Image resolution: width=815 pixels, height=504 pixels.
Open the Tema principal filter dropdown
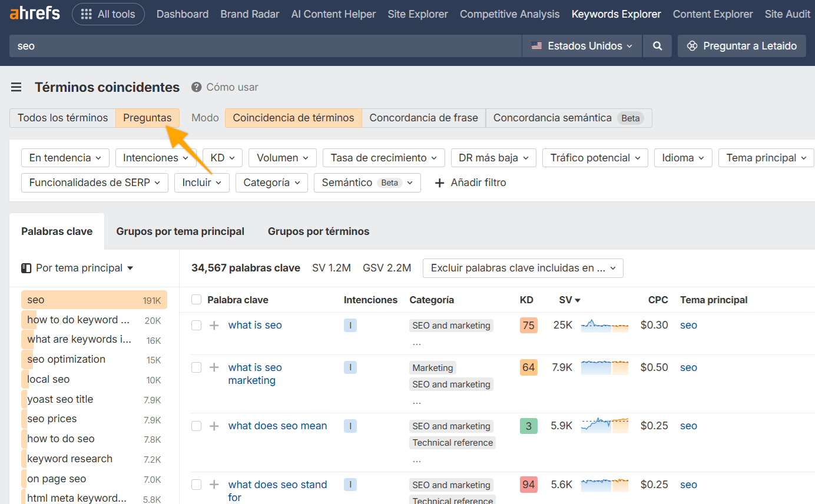pos(766,158)
